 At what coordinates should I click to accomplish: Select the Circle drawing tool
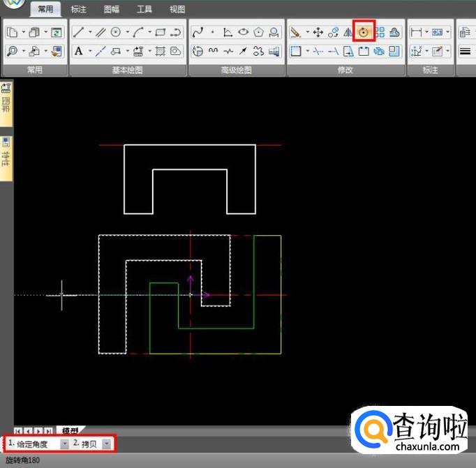(116, 32)
